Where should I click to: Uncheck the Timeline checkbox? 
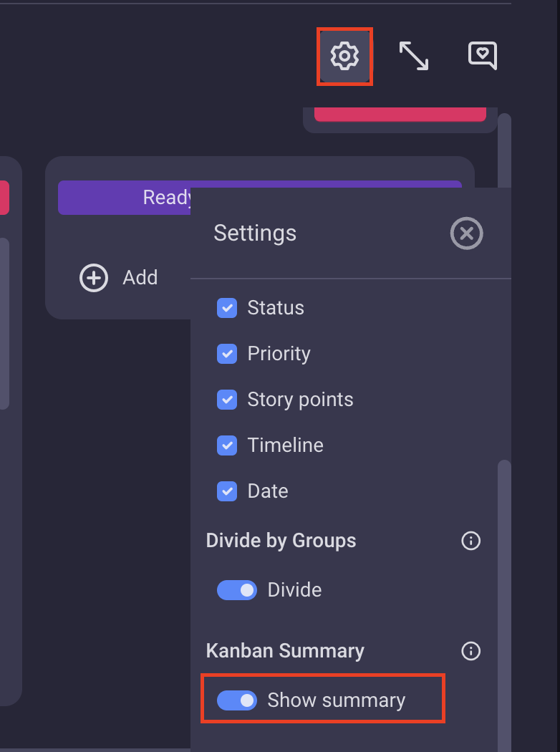(x=227, y=445)
